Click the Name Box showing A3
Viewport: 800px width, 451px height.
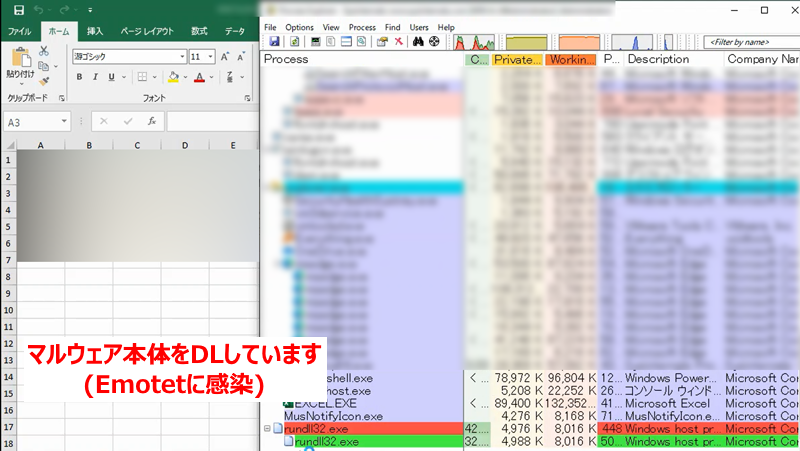(x=32, y=122)
